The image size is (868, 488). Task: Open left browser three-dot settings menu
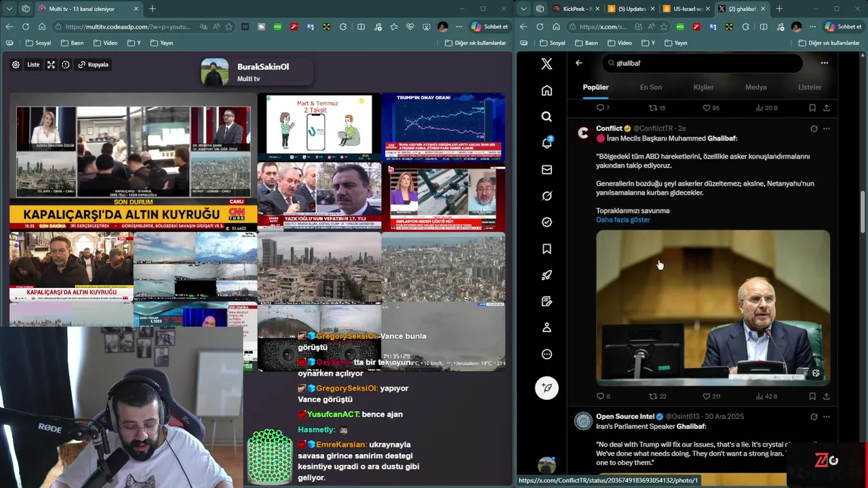pos(459,26)
